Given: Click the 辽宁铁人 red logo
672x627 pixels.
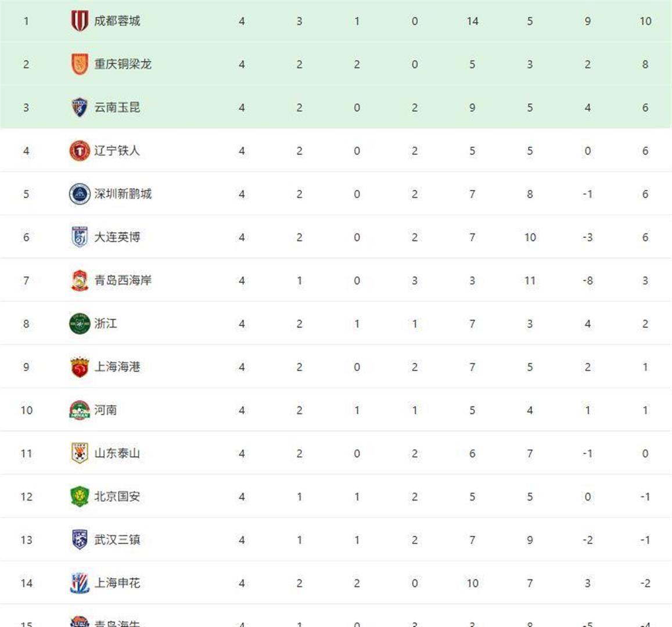Looking at the screenshot, I should point(80,151).
